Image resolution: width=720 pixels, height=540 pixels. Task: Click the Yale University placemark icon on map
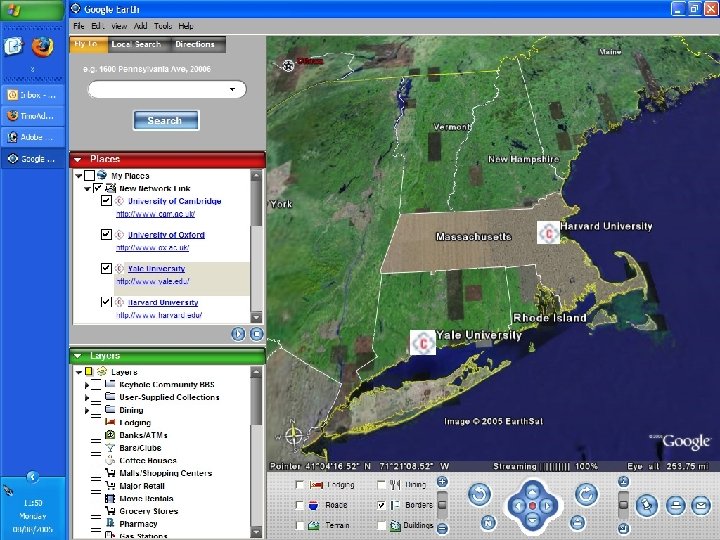pos(422,342)
